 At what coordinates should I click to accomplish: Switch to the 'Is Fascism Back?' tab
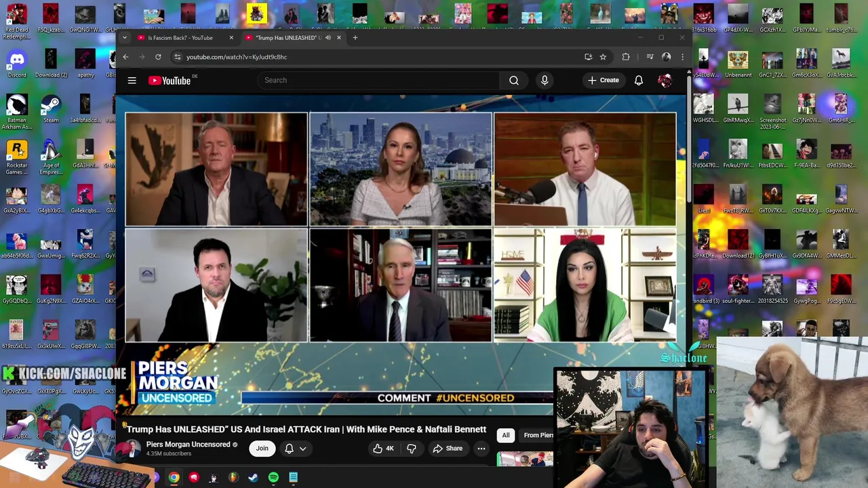coord(180,38)
